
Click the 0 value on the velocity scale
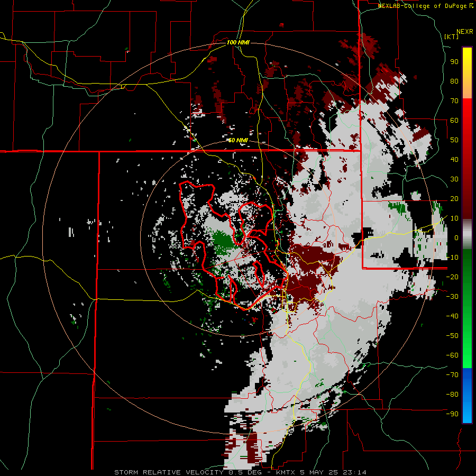pos(456,238)
